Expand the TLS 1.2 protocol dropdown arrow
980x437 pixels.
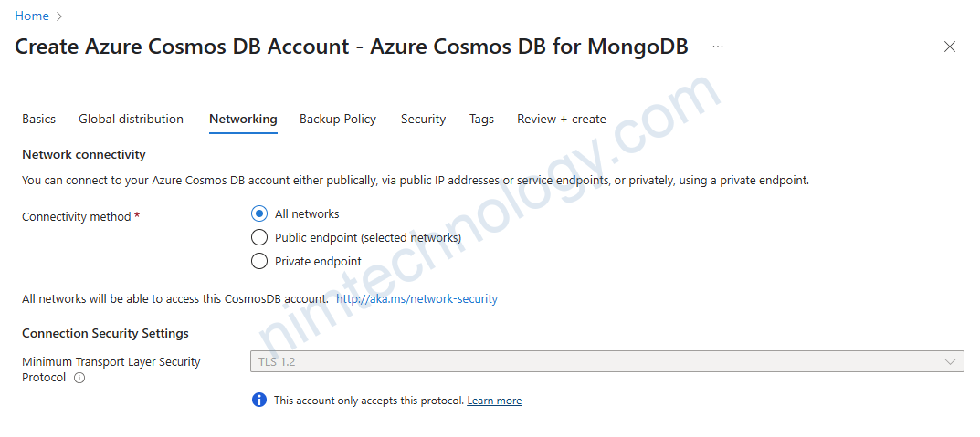coord(950,362)
